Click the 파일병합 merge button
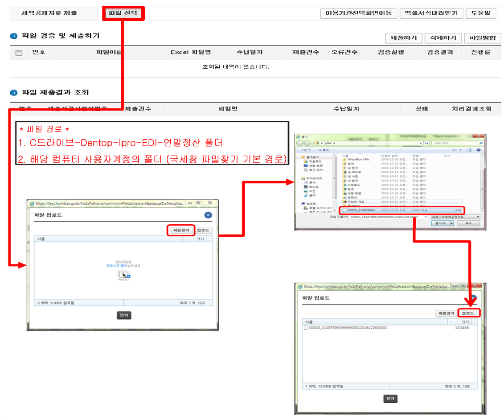Screen dimensions: 504x420 coord(483,38)
